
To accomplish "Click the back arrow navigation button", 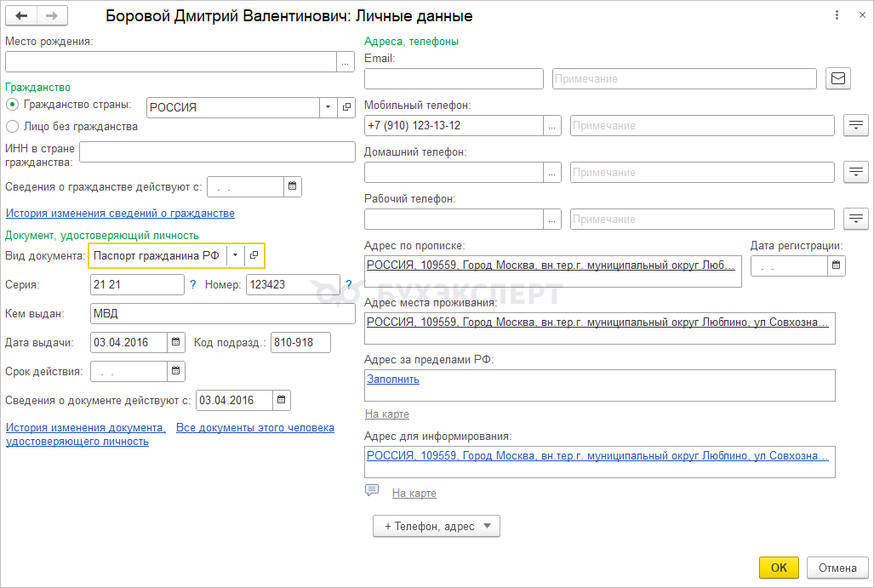I will 22,16.
